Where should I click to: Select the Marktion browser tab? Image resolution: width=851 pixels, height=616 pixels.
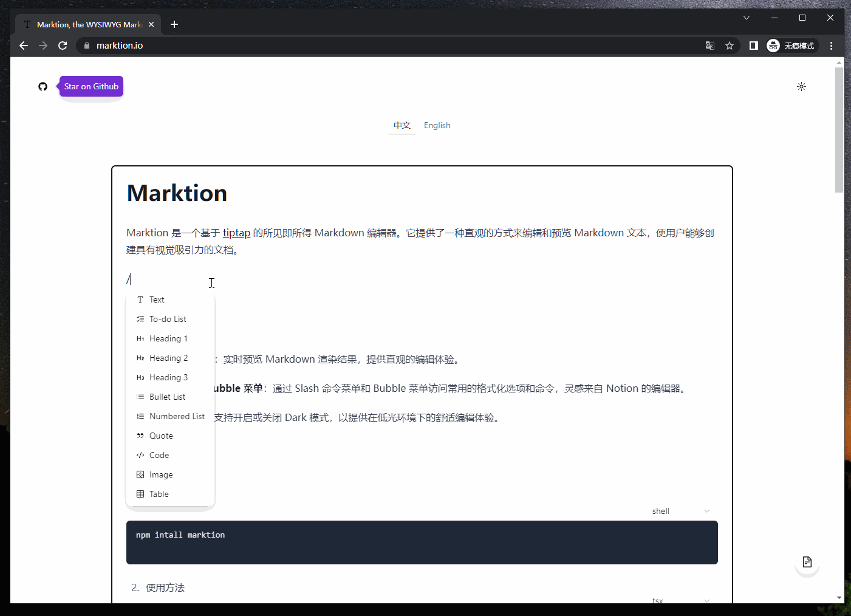pos(88,24)
